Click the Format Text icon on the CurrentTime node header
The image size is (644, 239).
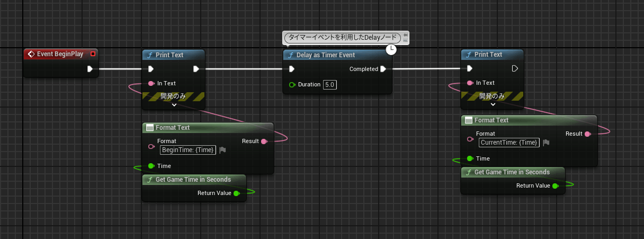point(469,120)
